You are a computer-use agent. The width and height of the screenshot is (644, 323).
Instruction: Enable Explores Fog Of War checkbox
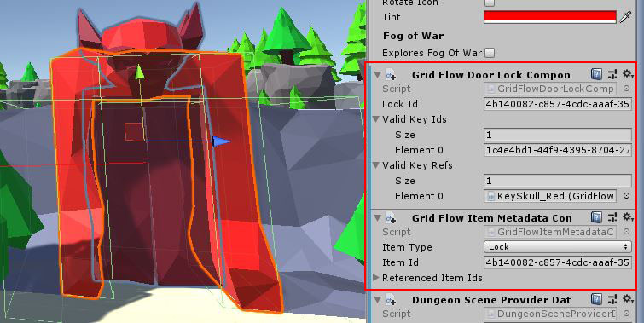coord(489,53)
